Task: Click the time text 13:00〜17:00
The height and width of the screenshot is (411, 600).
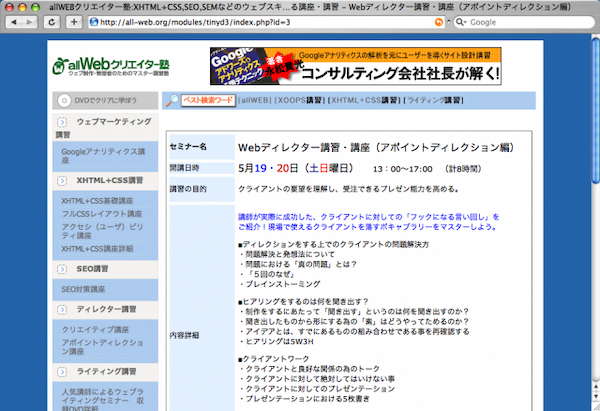Action: coord(403,169)
